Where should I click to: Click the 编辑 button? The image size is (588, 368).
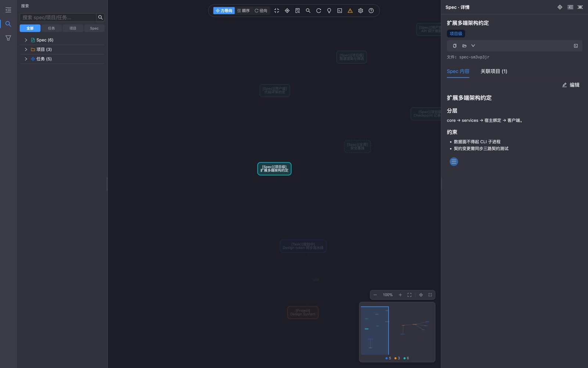point(571,85)
